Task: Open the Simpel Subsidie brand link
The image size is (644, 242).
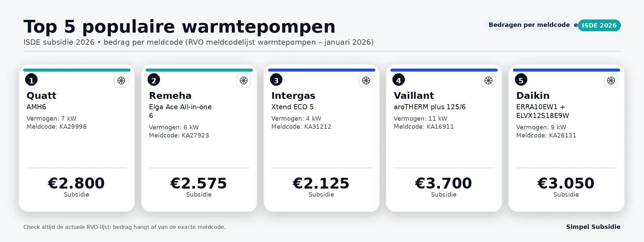Action: pos(593,227)
